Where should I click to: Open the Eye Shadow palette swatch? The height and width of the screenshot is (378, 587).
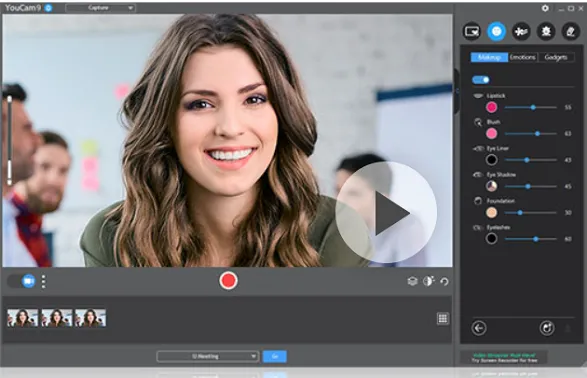(x=492, y=186)
